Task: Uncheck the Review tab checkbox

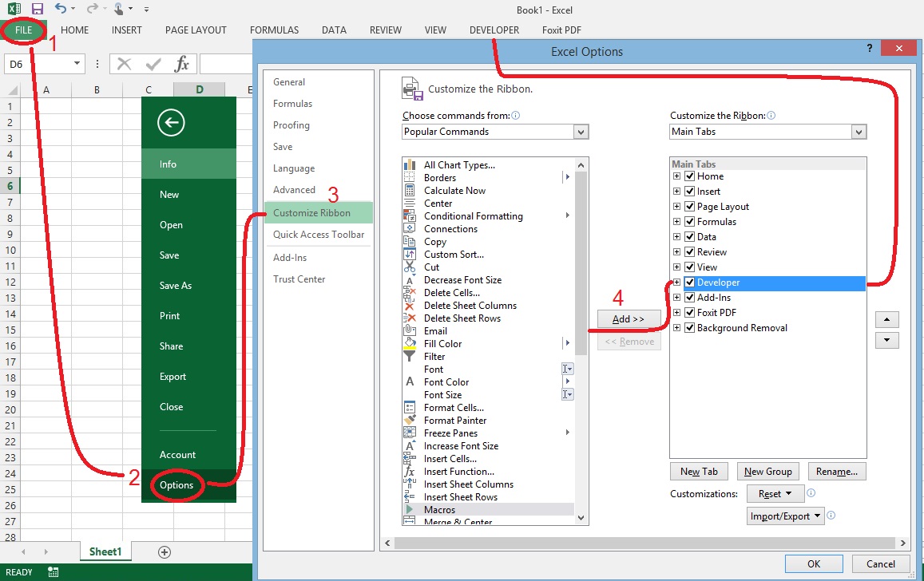Action: [x=689, y=252]
